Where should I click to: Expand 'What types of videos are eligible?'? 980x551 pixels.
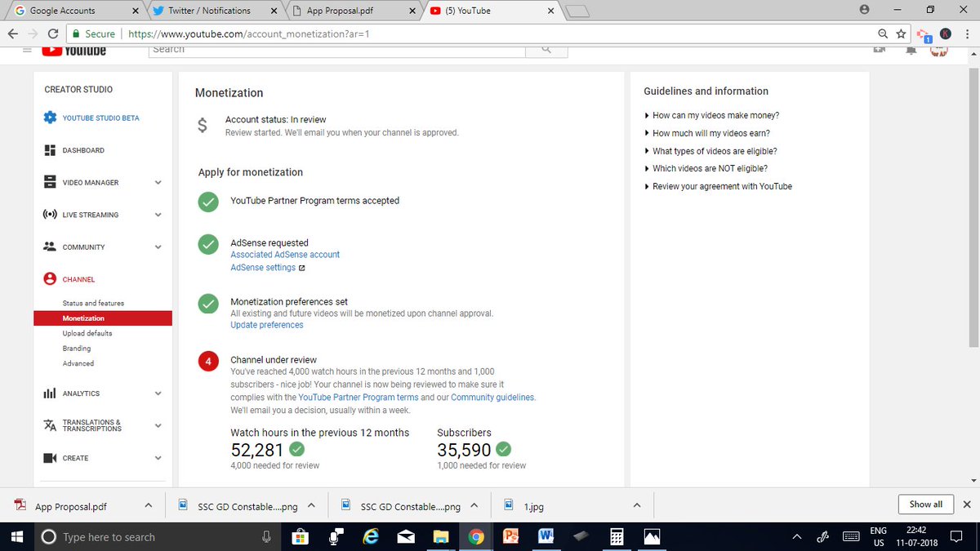(x=710, y=151)
